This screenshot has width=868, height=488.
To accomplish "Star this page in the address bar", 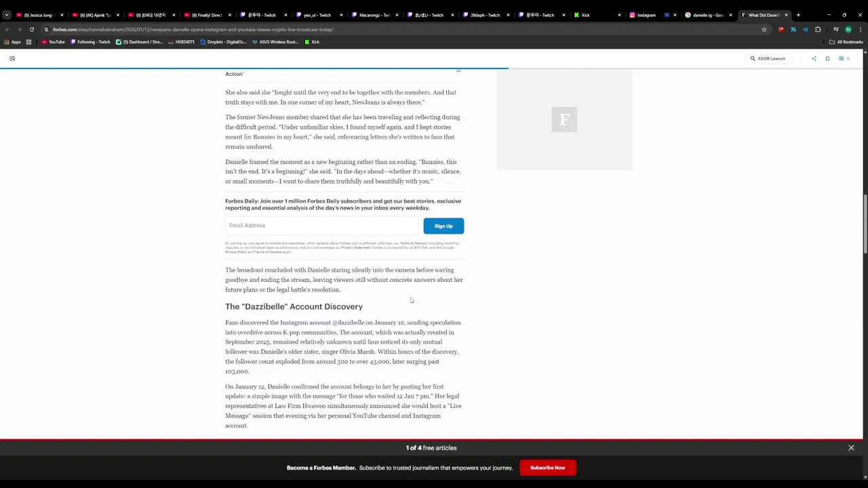I will click(764, 29).
